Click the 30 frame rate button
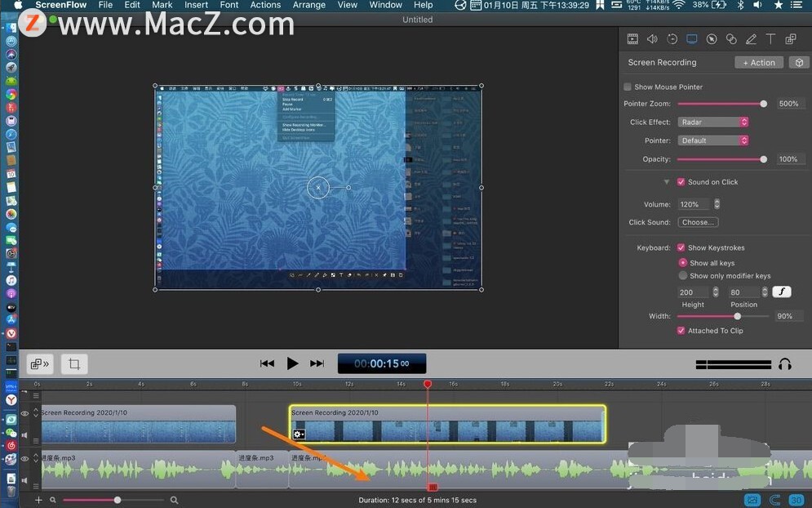Image resolution: width=812 pixels, height=508 pixels. (x=796, y=500)
